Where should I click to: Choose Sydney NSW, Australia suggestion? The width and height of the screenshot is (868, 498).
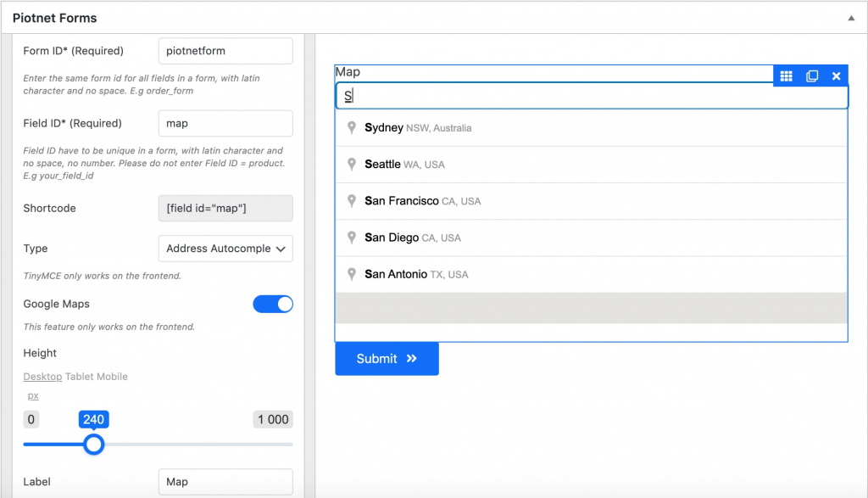418,128
